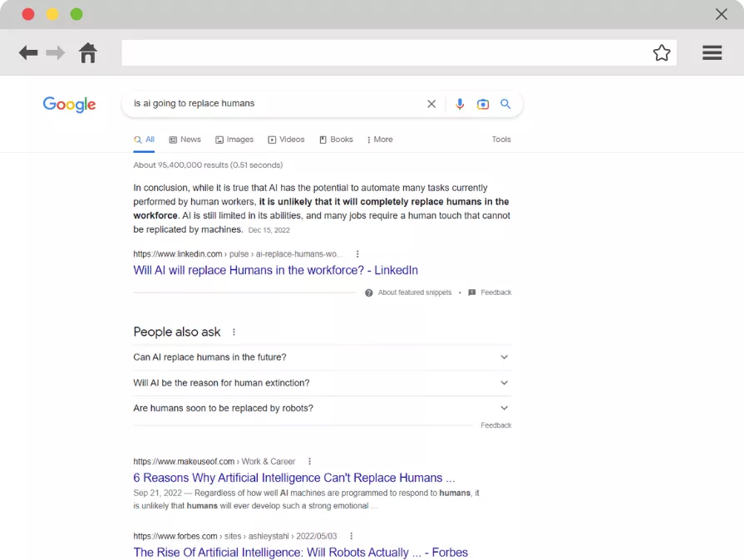
Task: Clear the search query with X icon
Action: click(431, 104)
